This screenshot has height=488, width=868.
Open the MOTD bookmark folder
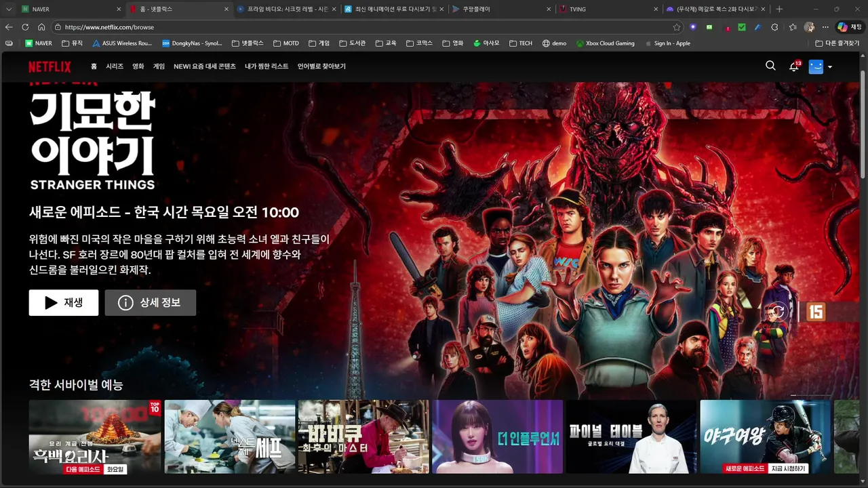(x=286, y=43)
